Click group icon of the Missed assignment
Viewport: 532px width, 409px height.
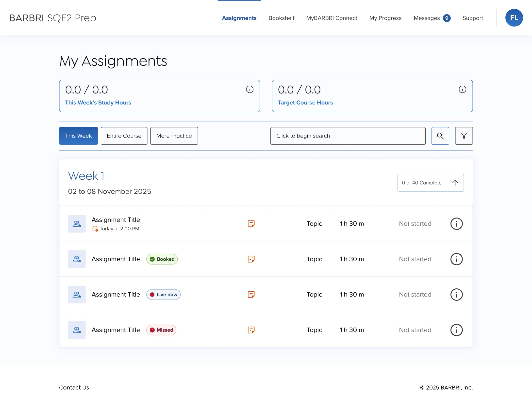click(77, 330)
